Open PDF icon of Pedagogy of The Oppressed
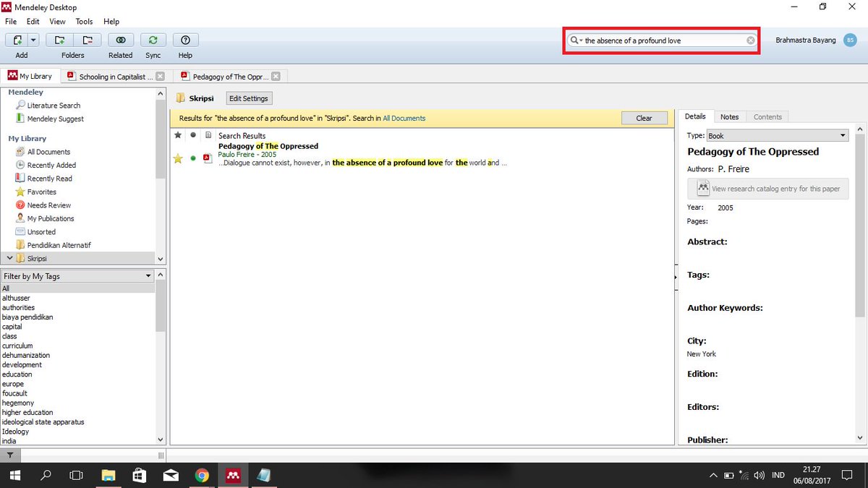Screen dimensions: 868x488 pos(207,158)
